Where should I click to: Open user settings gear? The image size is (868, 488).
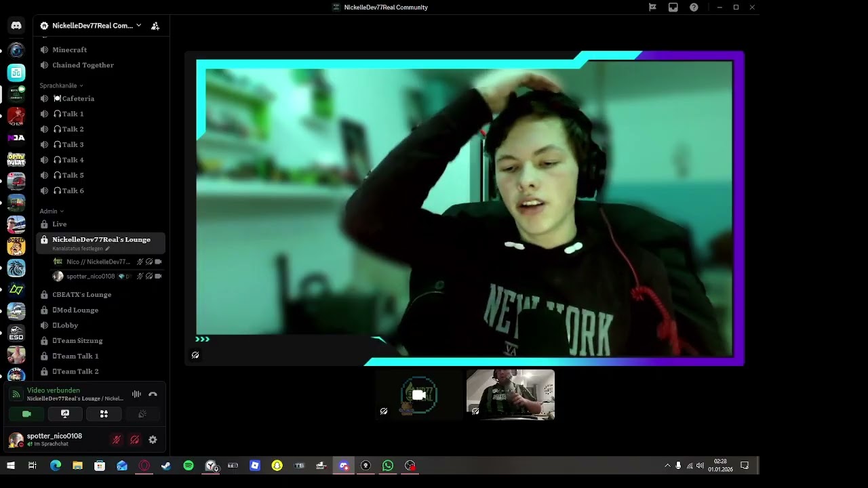click(x=153, y=440)
